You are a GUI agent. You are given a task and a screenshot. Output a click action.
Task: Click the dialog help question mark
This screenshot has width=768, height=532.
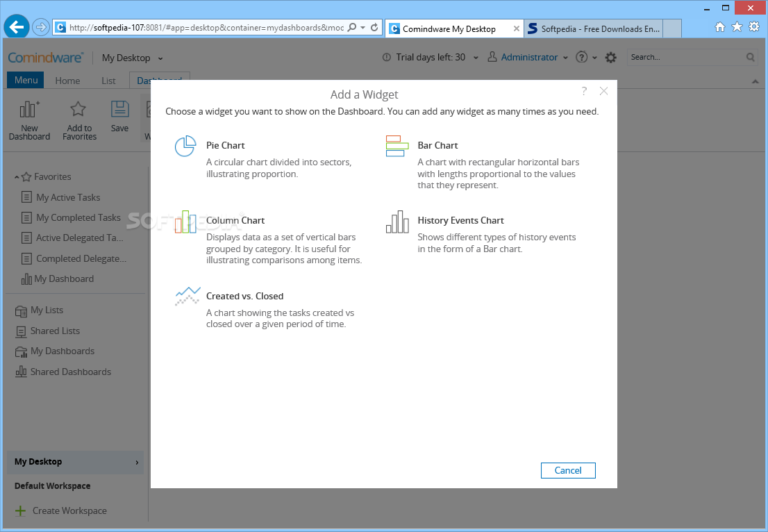(x=584, y=91)
